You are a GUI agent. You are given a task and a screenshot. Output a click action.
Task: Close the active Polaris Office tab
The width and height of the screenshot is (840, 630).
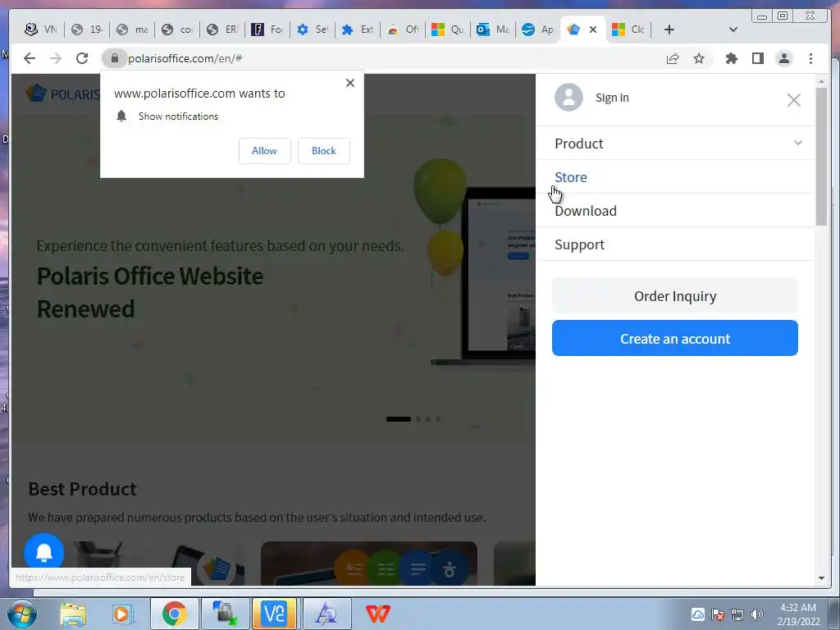click(593, 30)
